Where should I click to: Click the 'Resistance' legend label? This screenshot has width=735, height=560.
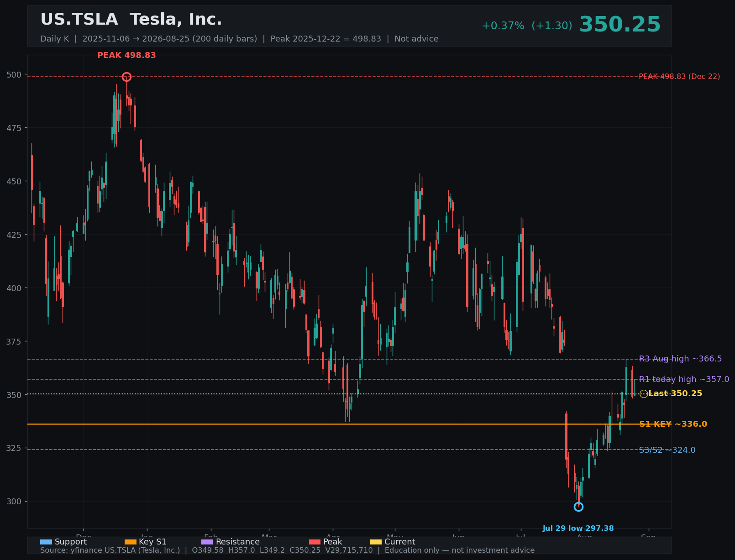(x=238, y=542)
